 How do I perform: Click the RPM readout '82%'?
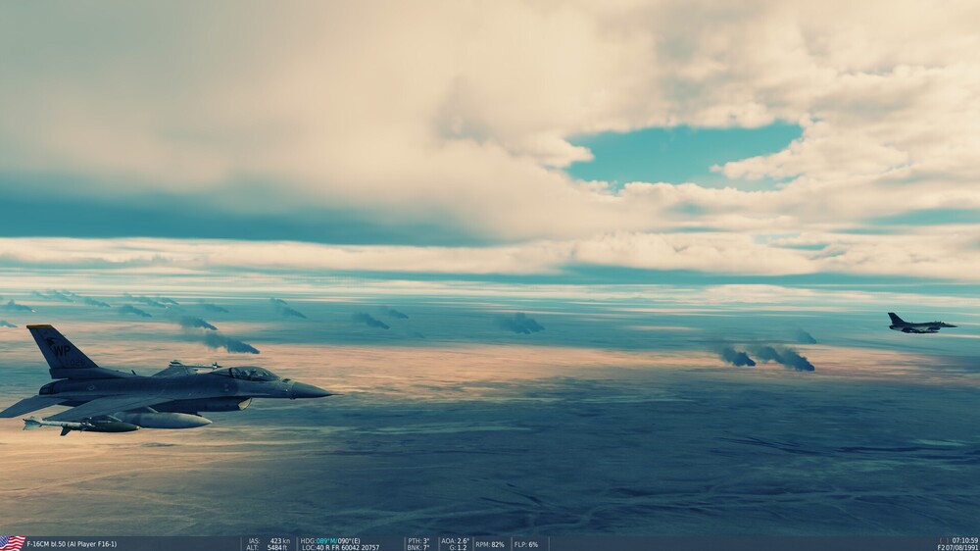coord(498,544)
